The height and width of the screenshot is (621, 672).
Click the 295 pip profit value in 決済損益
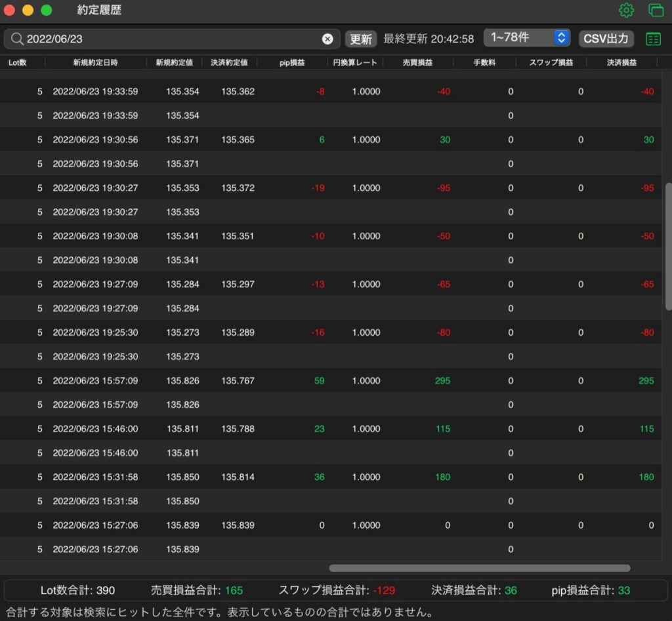(x=646, y=380)
